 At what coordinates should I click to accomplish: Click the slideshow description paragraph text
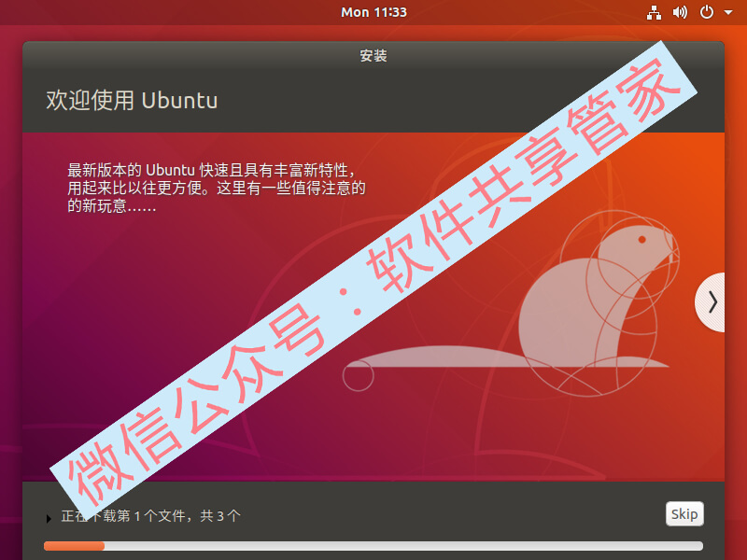tap(217, 189)
